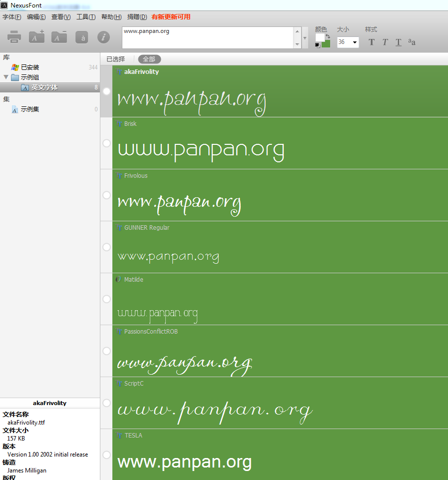The image size is (448, 480).
Task: Open the font size dropdown
Action: [355, 42]
